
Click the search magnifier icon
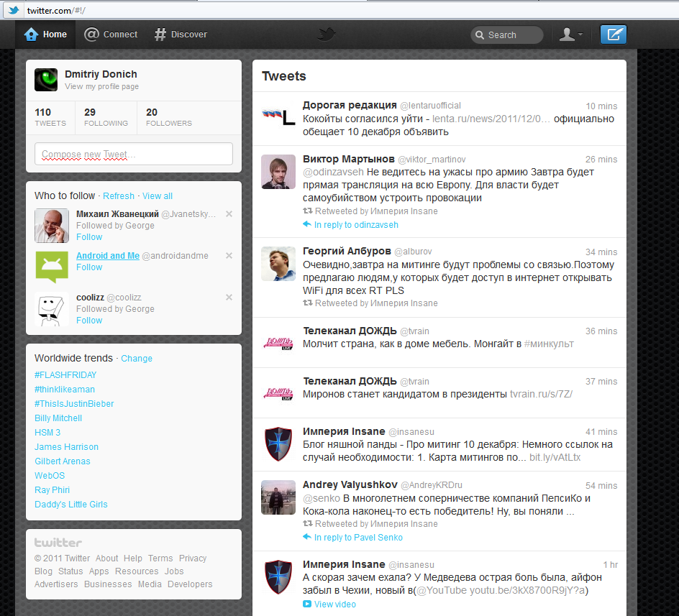pos(479,35)
